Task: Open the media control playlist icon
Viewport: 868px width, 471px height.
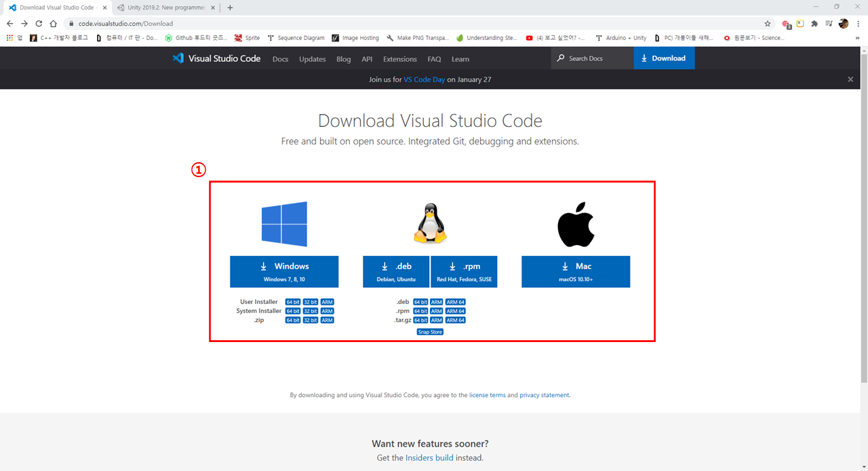Action: pos(829,23)
